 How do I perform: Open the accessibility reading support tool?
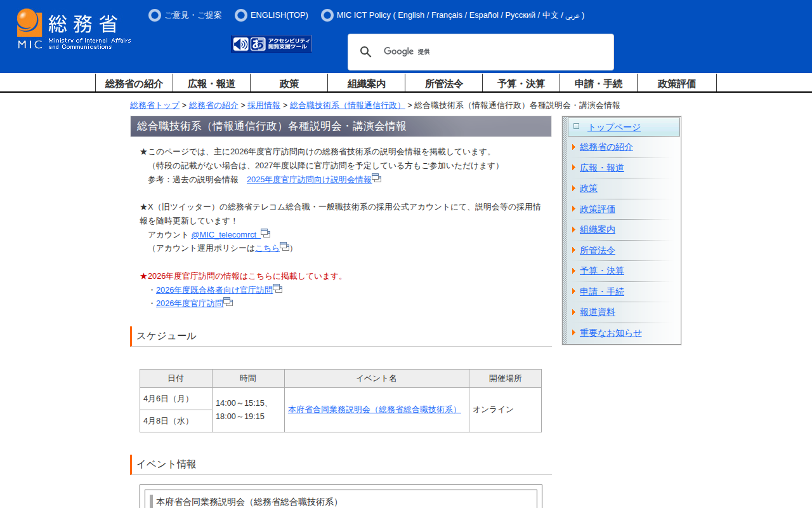(x=272, y=44)
